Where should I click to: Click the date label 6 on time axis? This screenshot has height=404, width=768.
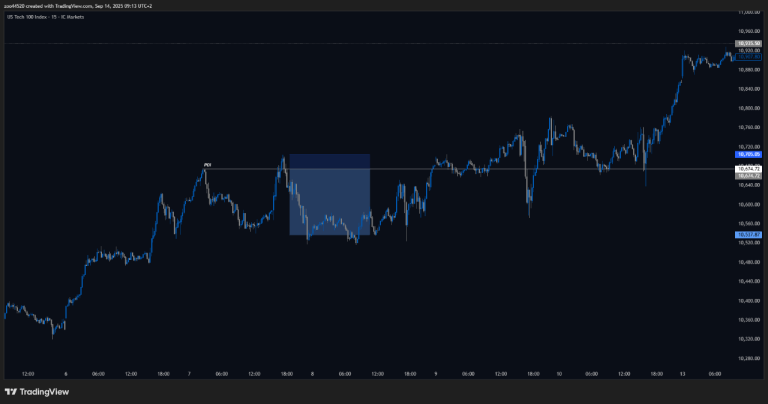tap(66, 375)
